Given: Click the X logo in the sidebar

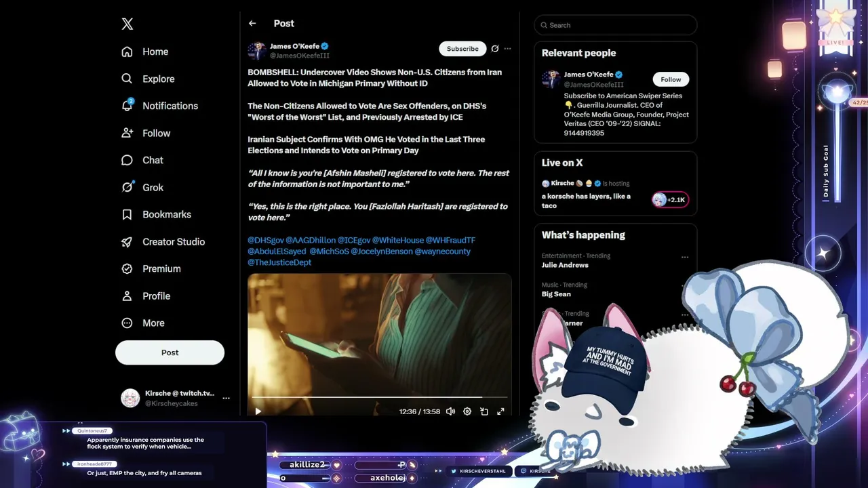Looking at the screenshot, I should click(127, 24).
